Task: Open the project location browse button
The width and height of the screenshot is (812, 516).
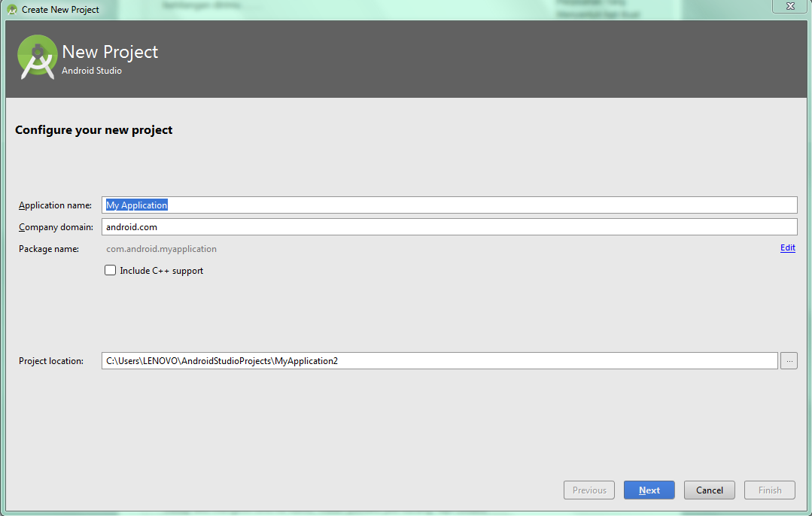Action: [789, 360]
